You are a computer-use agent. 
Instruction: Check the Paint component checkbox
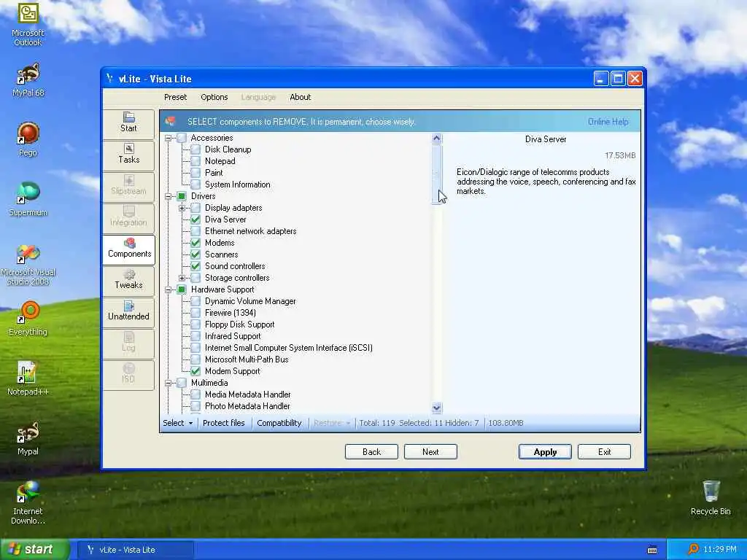(x=196, y=173)
